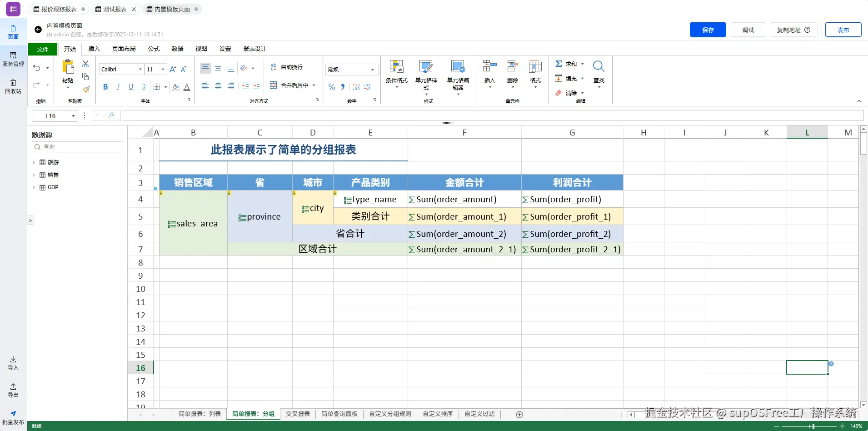Toggle double underline formatting
The image size is (868, 431).
coord(144,86)
